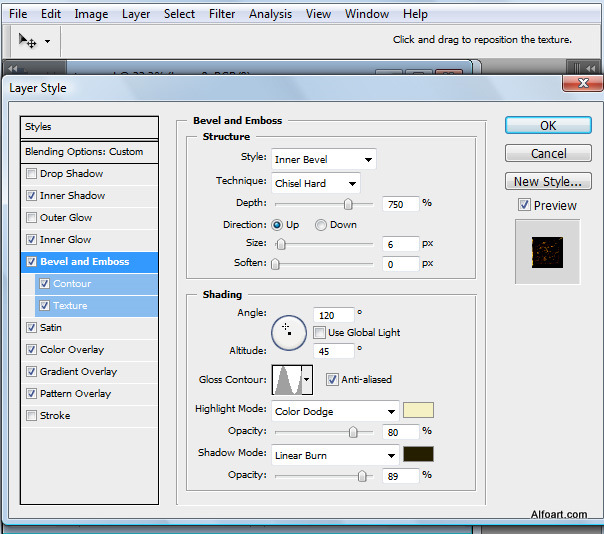The height and width of the screenshot is (534, 604).
Task: Enable the Drop Shadow checkbox
Action: (x=32, y=174)
